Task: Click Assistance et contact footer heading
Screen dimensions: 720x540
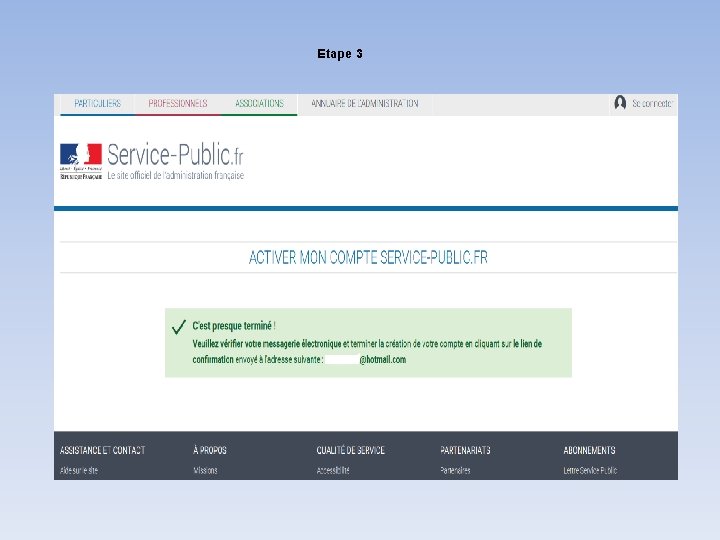Action: [102, 450]
